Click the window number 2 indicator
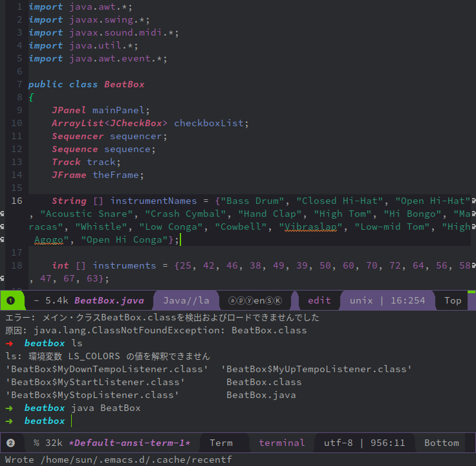 tap(10, 443)
